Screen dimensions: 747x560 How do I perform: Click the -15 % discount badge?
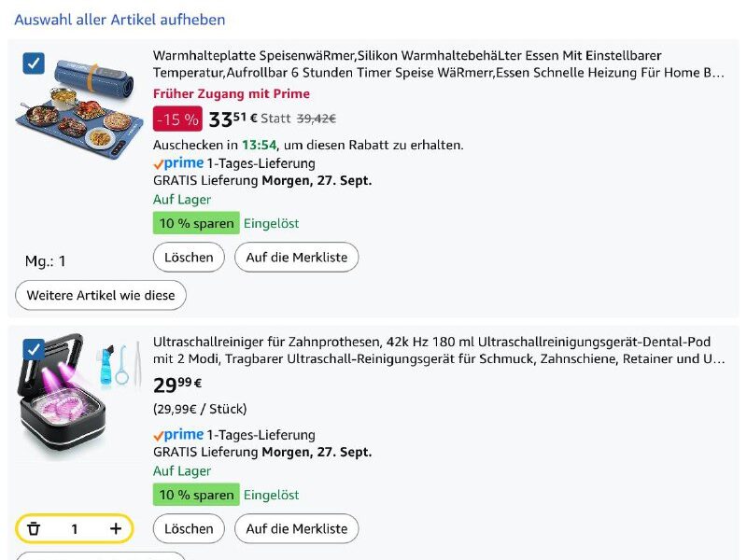[x=177, y=119]
